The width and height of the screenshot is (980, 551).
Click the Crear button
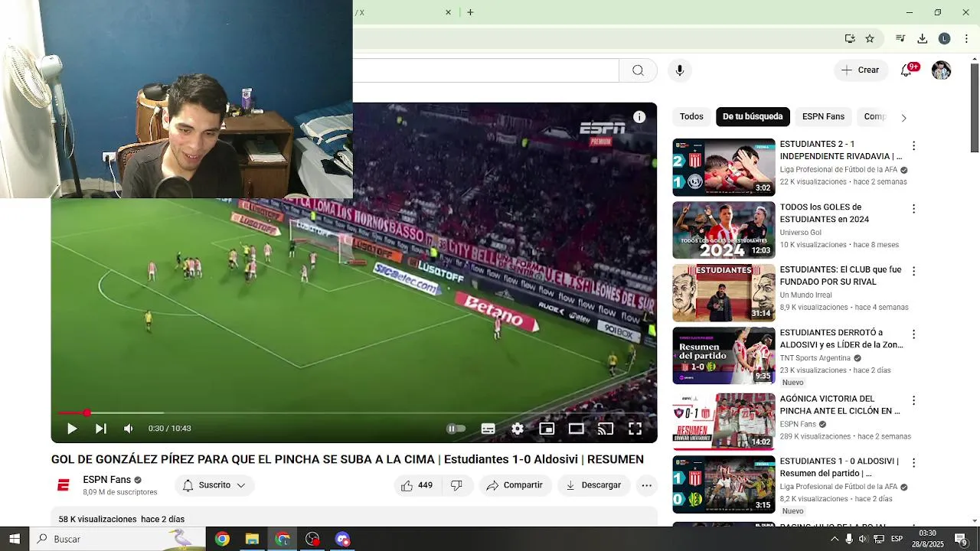tap(861, 70)
